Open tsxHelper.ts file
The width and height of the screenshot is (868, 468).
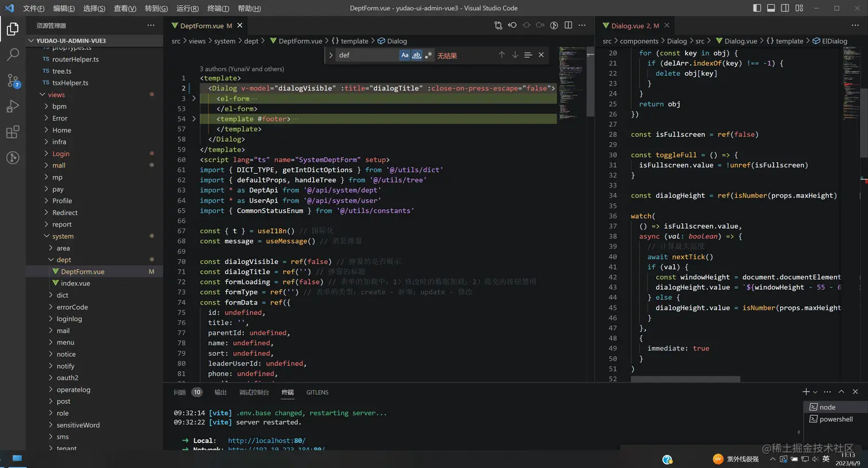(94, 83)
